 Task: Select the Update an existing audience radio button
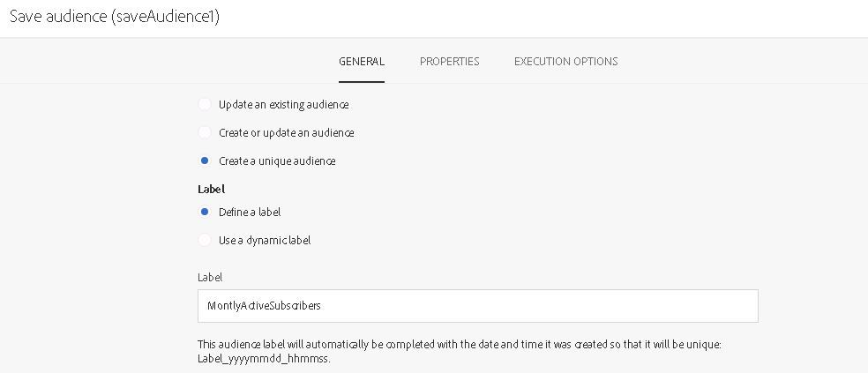coord(205,105)
